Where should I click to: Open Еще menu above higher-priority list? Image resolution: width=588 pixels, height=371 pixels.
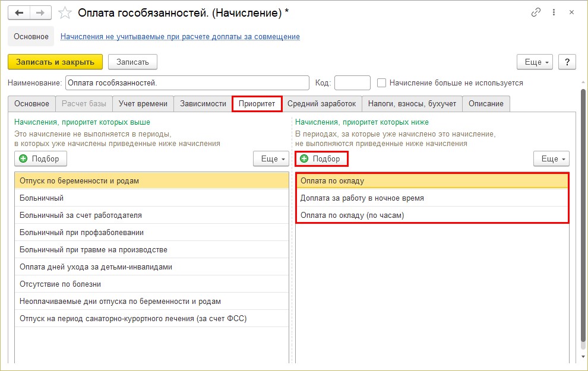click(x=271, y=158)
